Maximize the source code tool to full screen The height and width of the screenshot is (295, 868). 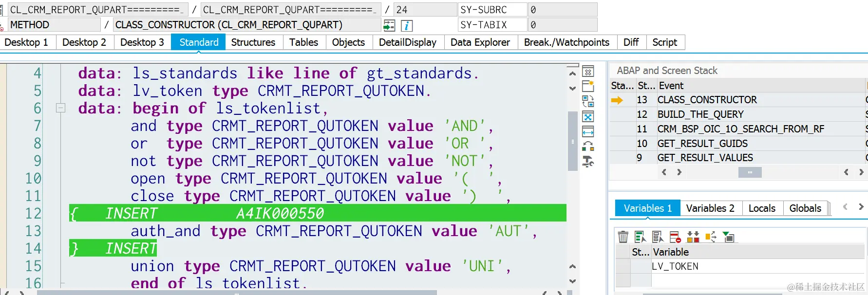click(588, 117)
